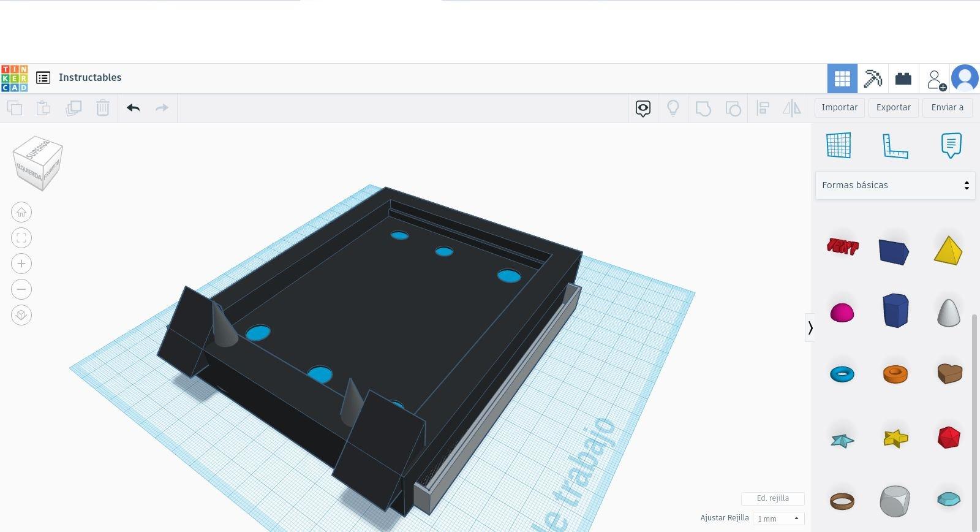The width and height of the screenshot is (980, 532).
Task: Click the Tinkercad logo
Action: tap(14, 78)
